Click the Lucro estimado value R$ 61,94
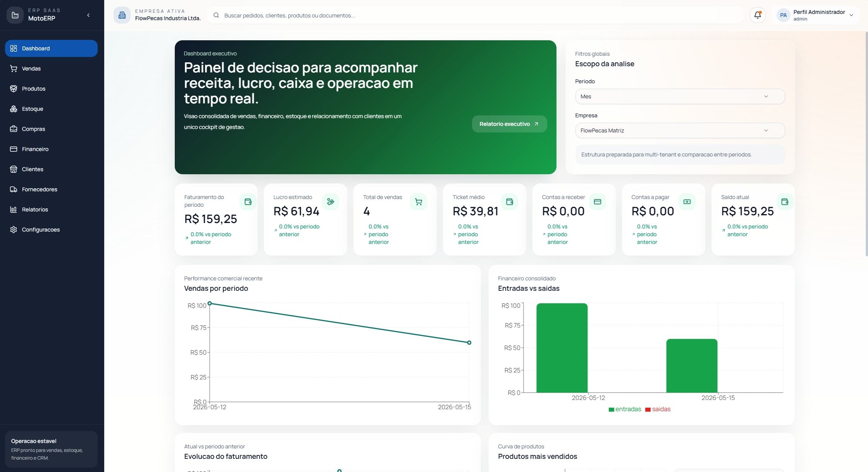 296,211
